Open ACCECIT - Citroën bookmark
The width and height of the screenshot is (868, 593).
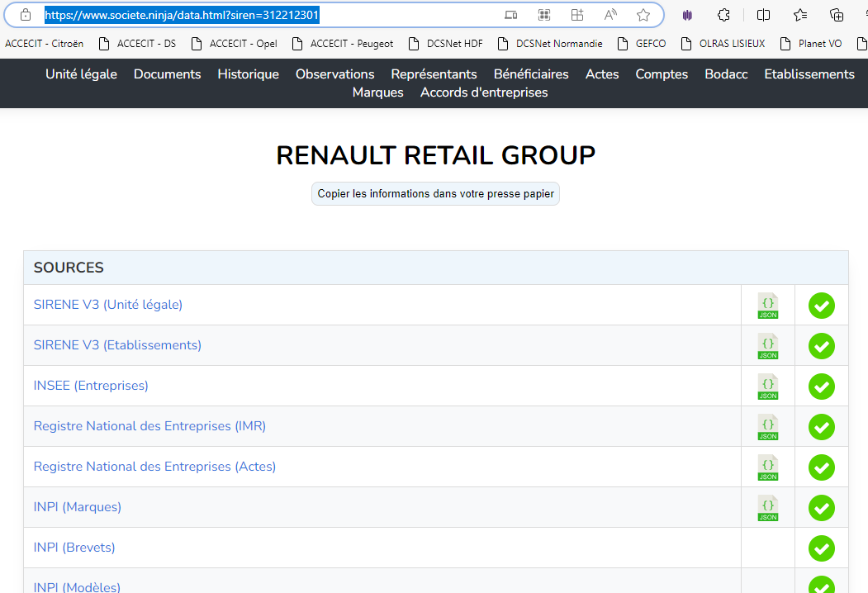45,44
